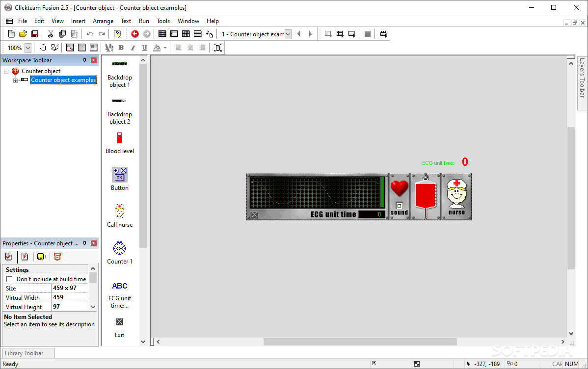Select Counter object examples frame
This screenshot has width=588, height=369.
tap(63, 80)
